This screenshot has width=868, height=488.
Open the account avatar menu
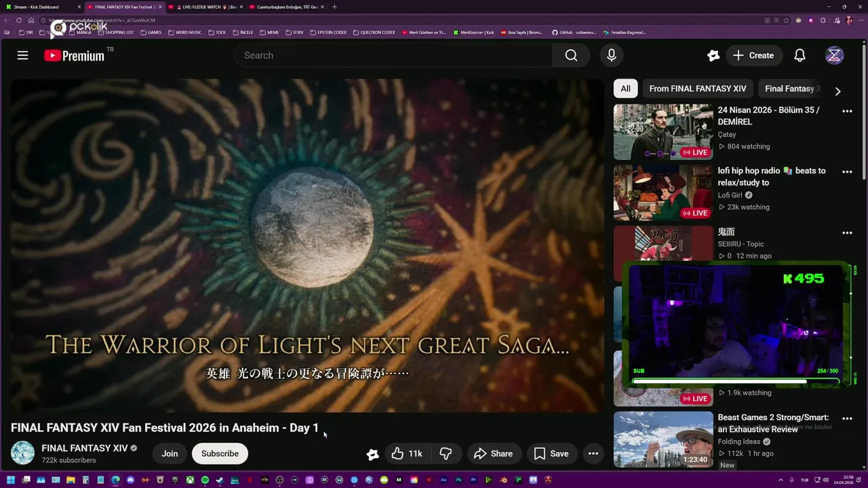pyautogui.click(x=834, y=56)
